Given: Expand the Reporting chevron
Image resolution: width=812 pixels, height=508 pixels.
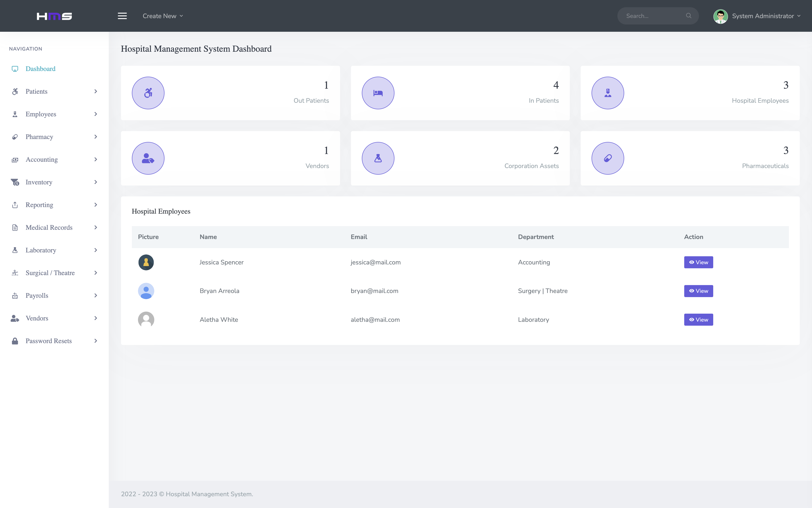Looking at the screenshot, I should click(x=96, y=205).
